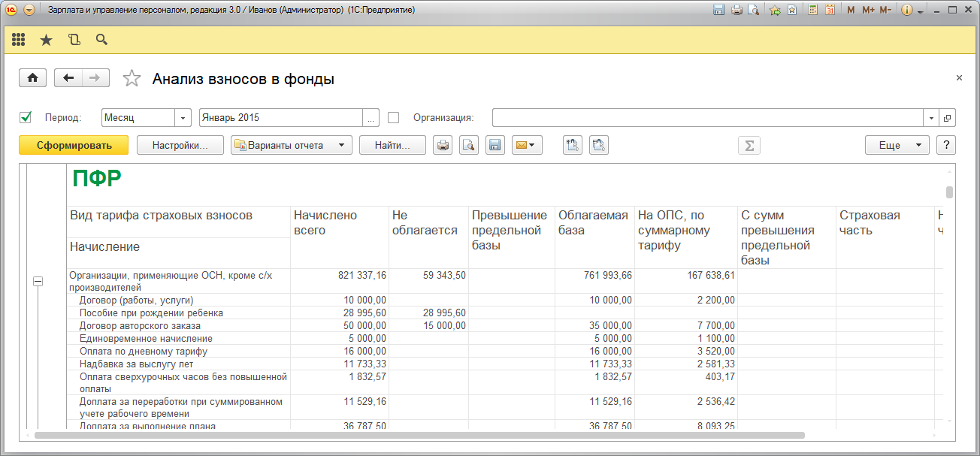Open the sections menu grid icon
This screenshot has width=980, height=456.
[x=19, y=40]
